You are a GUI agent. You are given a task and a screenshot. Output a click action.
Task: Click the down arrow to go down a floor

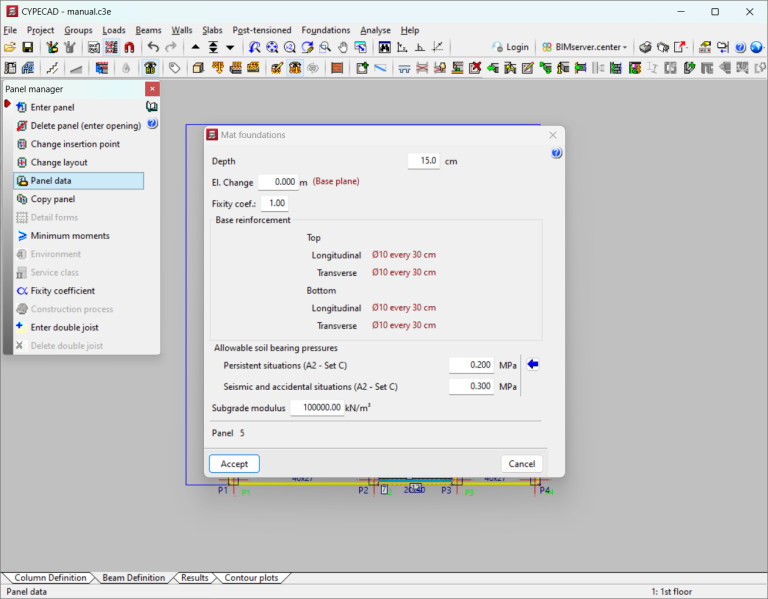[230, 47]
